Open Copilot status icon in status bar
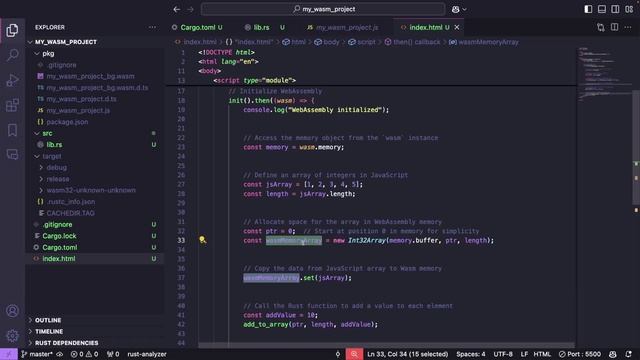 [x=613, y=354]
